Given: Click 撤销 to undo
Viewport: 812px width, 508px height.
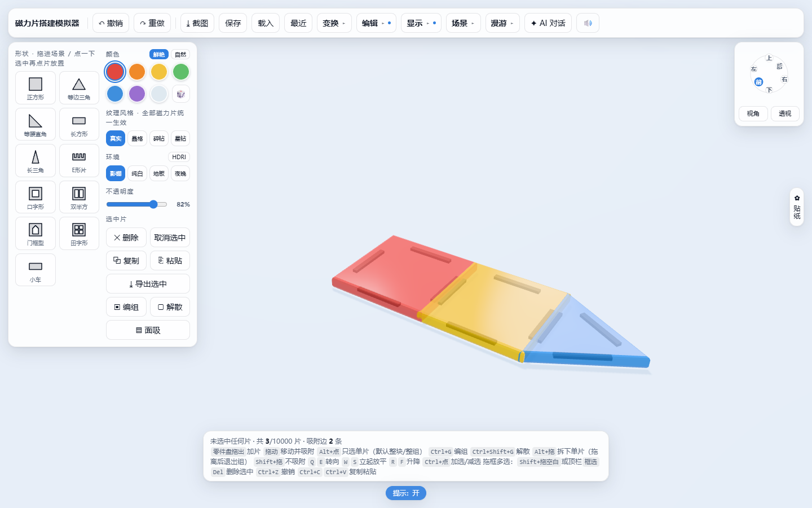Looking at the screenshot, I should [x=111, y=23].
